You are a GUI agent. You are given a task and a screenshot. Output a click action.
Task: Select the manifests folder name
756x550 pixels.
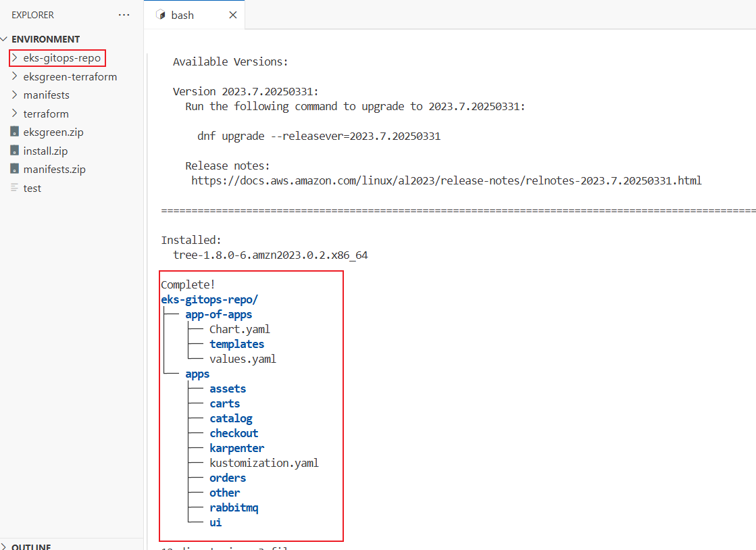(47, 95)
